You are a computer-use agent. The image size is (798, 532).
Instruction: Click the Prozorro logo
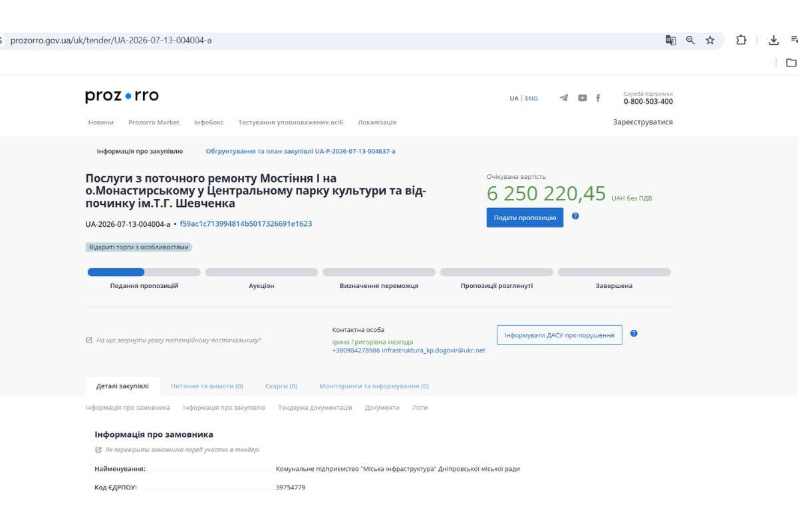pyautogui.click(x=122, y=96)
